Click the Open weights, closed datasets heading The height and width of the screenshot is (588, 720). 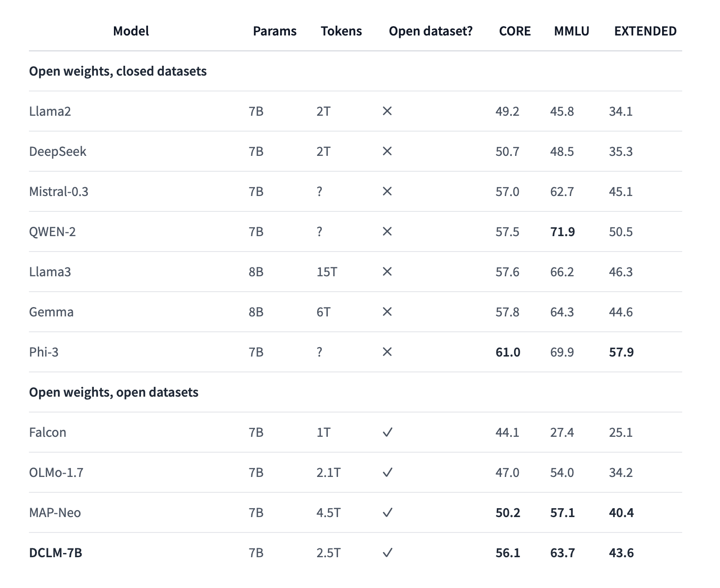tap(118, 71)
